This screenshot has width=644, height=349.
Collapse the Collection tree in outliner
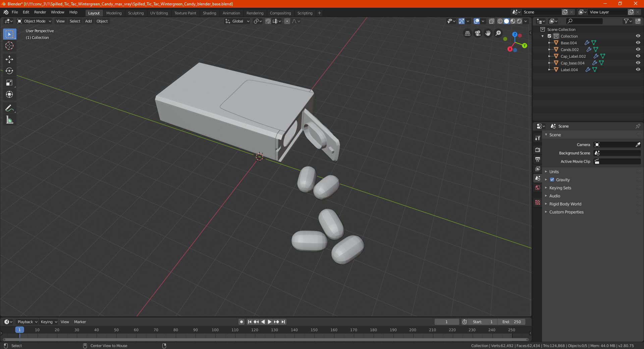(543, 36)
